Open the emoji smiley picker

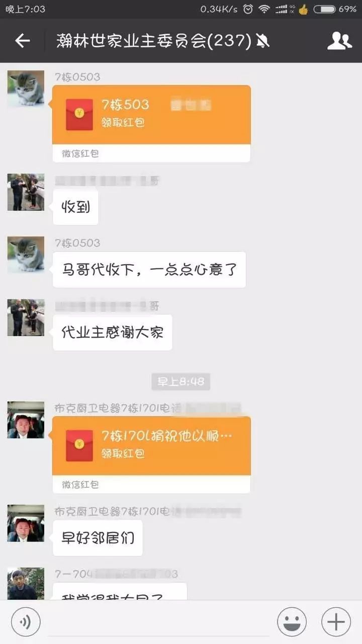coord(292,622)
